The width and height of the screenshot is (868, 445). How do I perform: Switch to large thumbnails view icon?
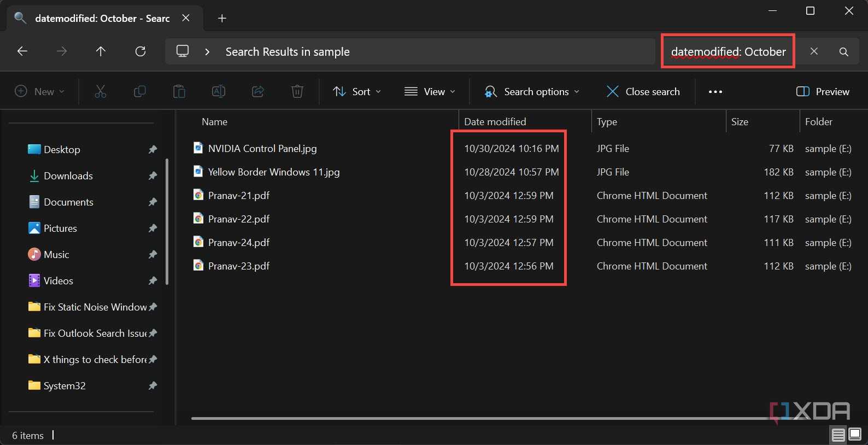[855, 435]
